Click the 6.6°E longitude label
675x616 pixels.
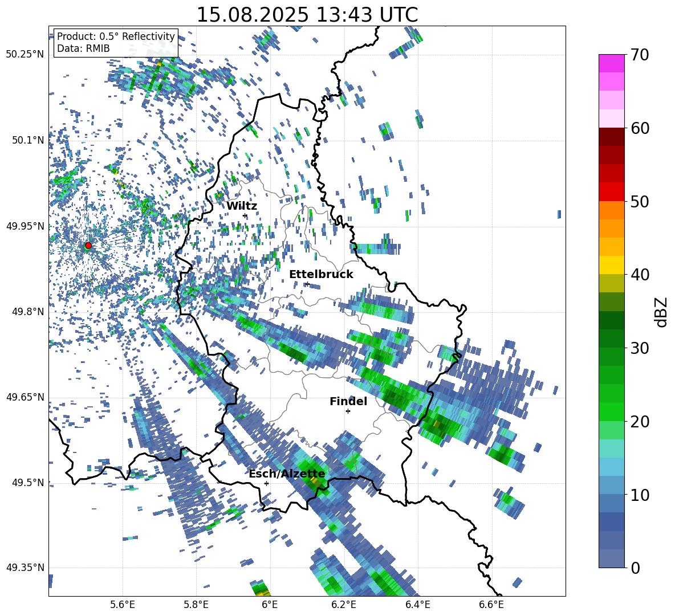tap(491, 605)
